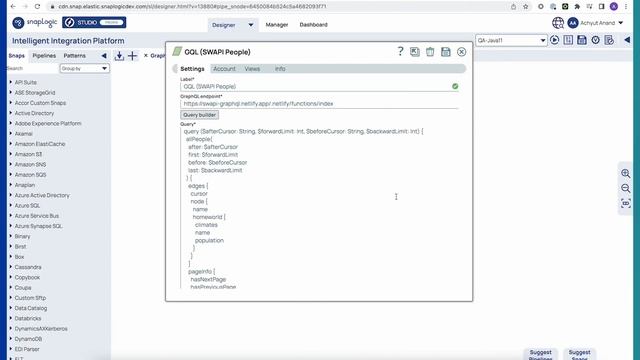Open Snaplex selector QA-Java11 dropdown
Image resolution: width=640 pixels, height=360 pixels.
(x=511, y=40)
